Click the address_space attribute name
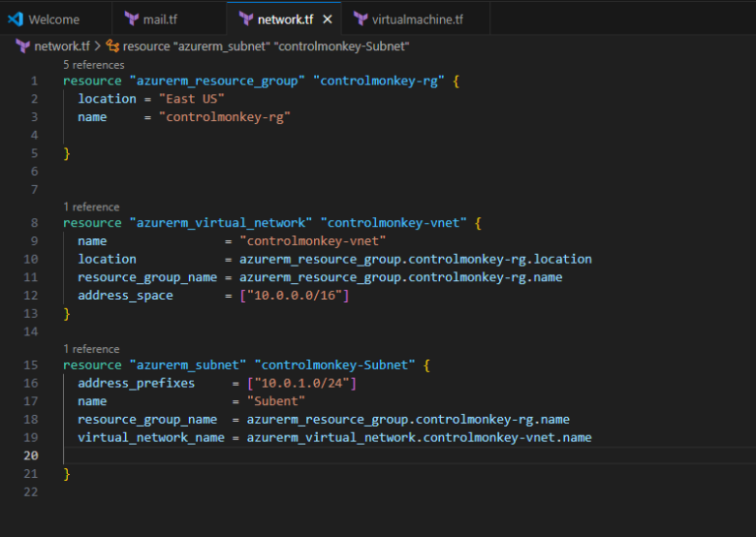 [125, 296]
